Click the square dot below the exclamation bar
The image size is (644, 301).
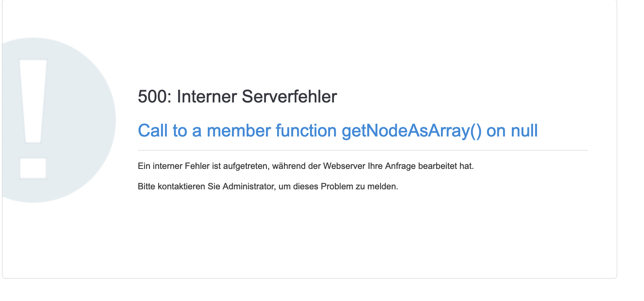point(33,168)
